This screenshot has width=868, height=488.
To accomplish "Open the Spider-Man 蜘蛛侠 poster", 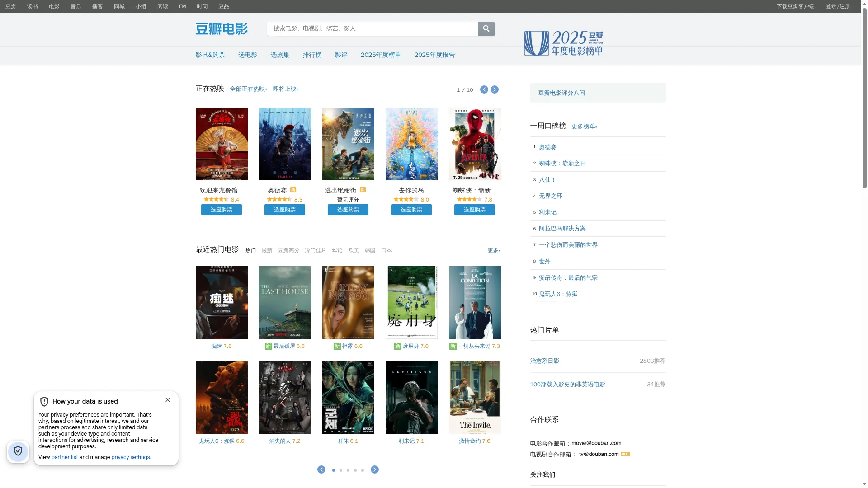I will tap(475, 144).
